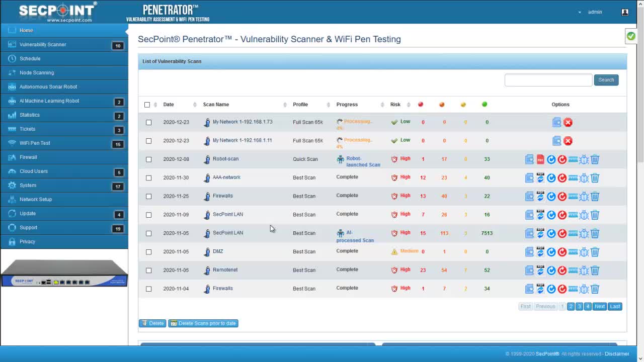The image size is (644, 362).
Task: Jump to the Last page of scans
Action: point(615,306)
